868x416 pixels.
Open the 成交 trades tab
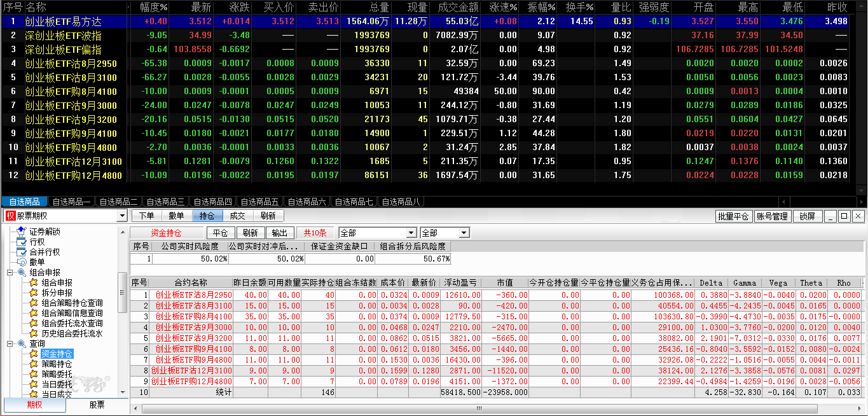(x=237, y=216)
